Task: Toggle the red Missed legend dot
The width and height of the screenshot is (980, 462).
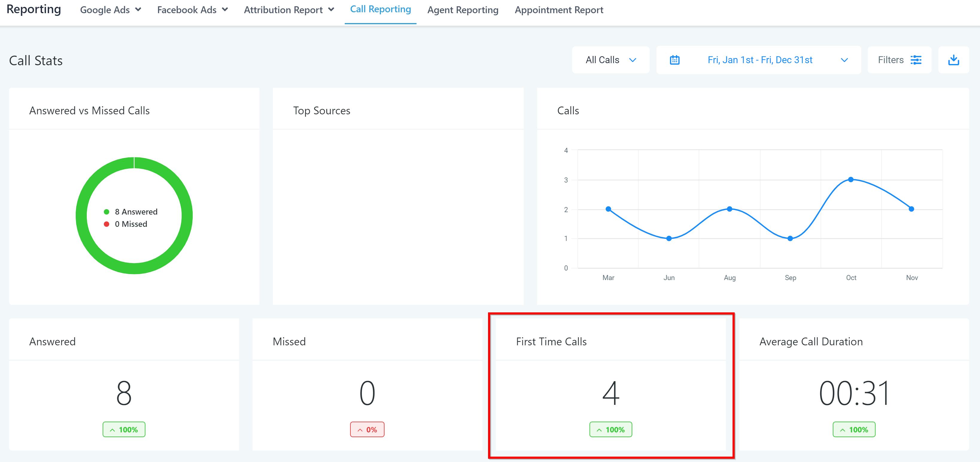Action: coord(107,224)
